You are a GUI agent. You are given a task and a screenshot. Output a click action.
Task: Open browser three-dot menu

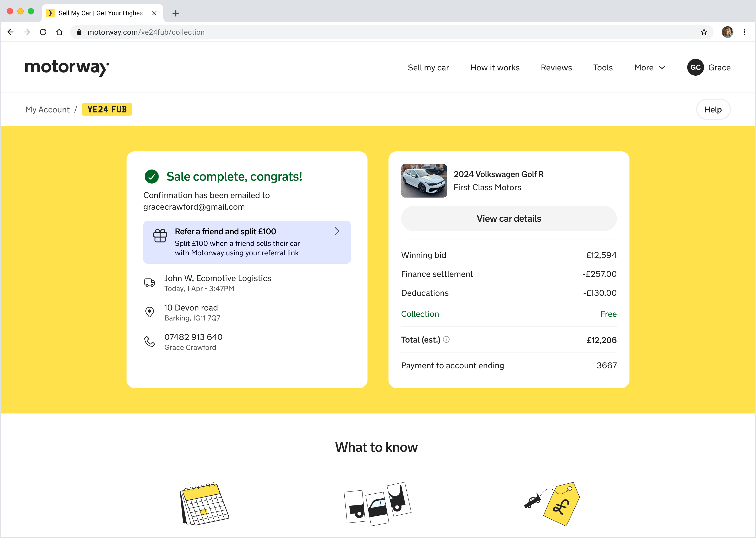pos(744,32)
